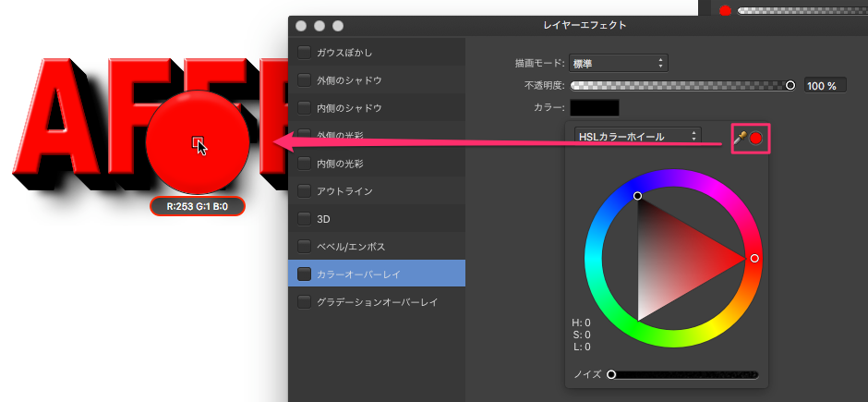
Task: Click the hue ring handle on the color wheel
Action: point(754,259)
